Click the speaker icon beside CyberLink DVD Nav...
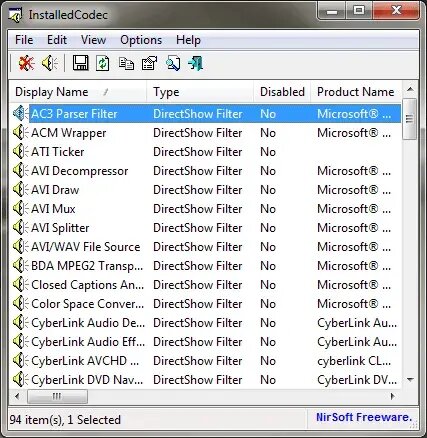The image size is (427, 438). pyautogui.click(x=21, y=380)
